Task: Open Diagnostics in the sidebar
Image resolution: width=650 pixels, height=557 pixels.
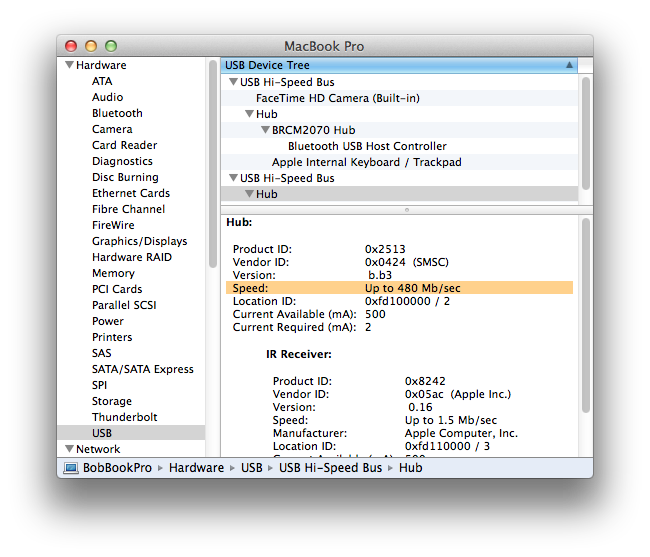Action: (122, 161)
